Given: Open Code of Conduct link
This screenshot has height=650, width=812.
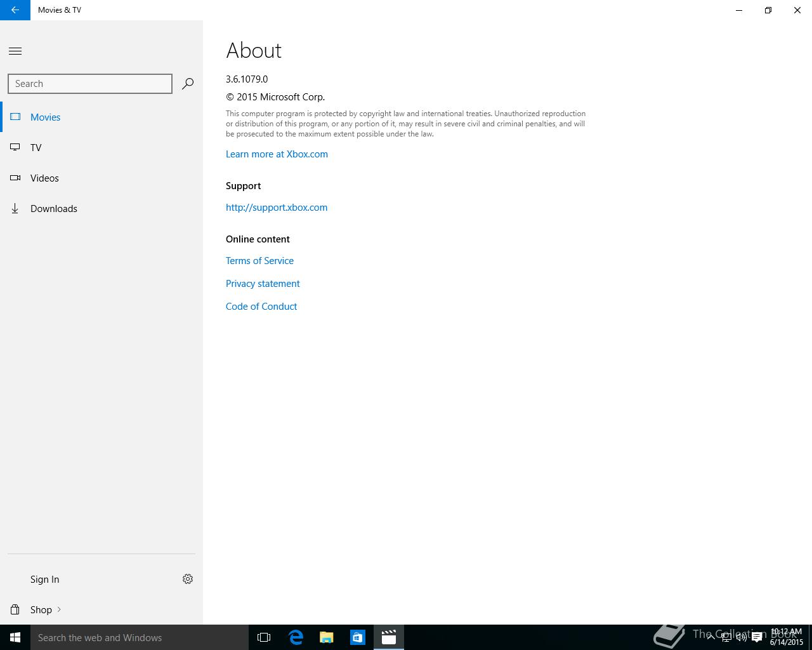Looking at the screenshot, I should coord(261,307).
